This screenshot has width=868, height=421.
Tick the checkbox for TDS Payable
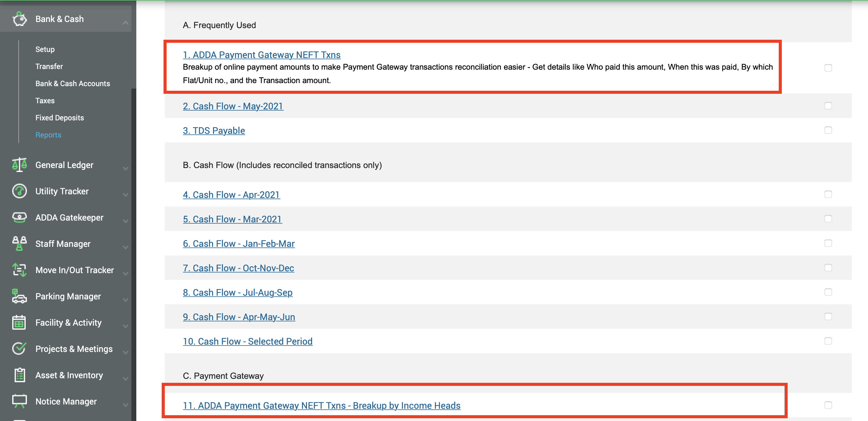pos(828,130)
